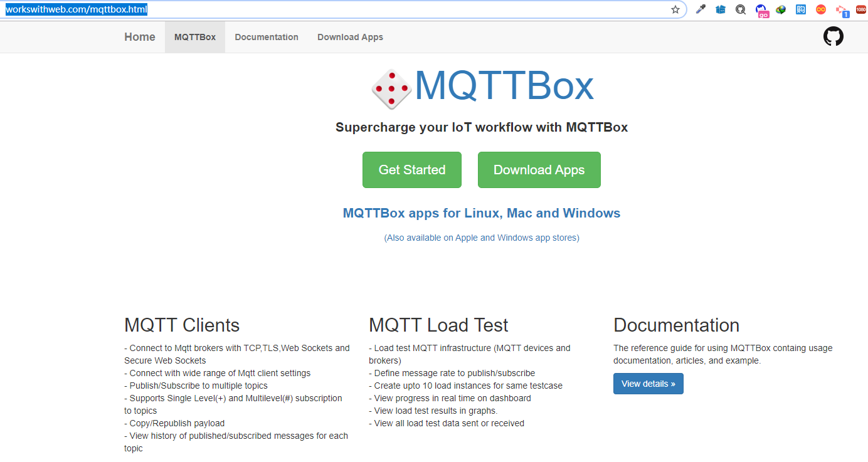Open the eyedropper color picker extension
The image size is (868, 462).
pos(701,9)
